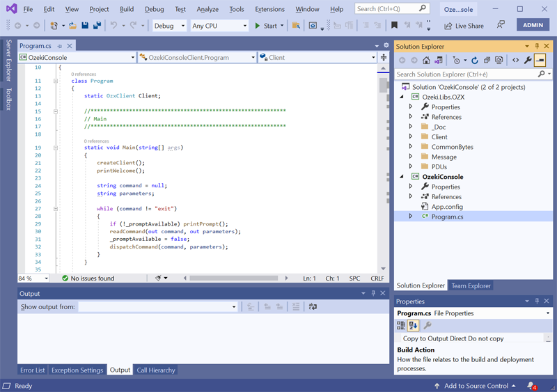Click the Pending Changes Filter clock icon
Image resolution: width=557 pixels, height=392 pixels.
[457, 61]
